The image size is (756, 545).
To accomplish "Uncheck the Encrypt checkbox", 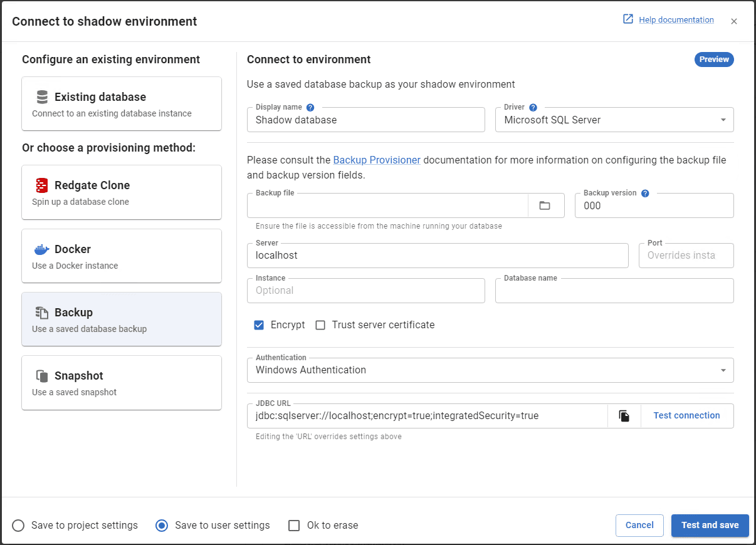I will [x=259, y=324].
